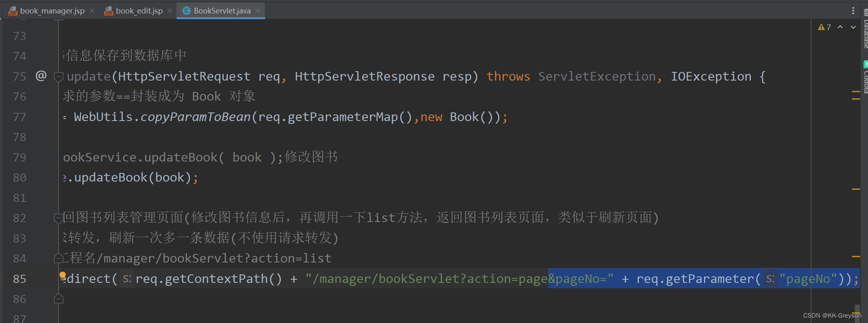Switch to the book_manager.jsp tab

(x=52, y=11)
